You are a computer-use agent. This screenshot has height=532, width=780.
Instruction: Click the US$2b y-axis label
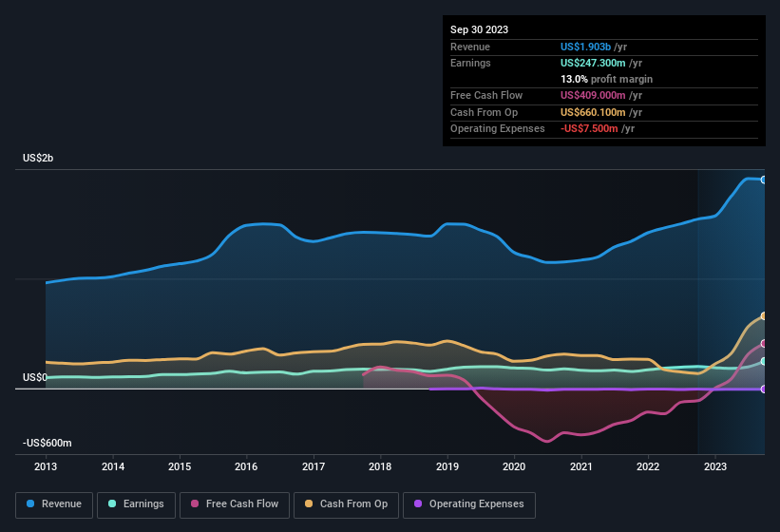click(38, 158)
